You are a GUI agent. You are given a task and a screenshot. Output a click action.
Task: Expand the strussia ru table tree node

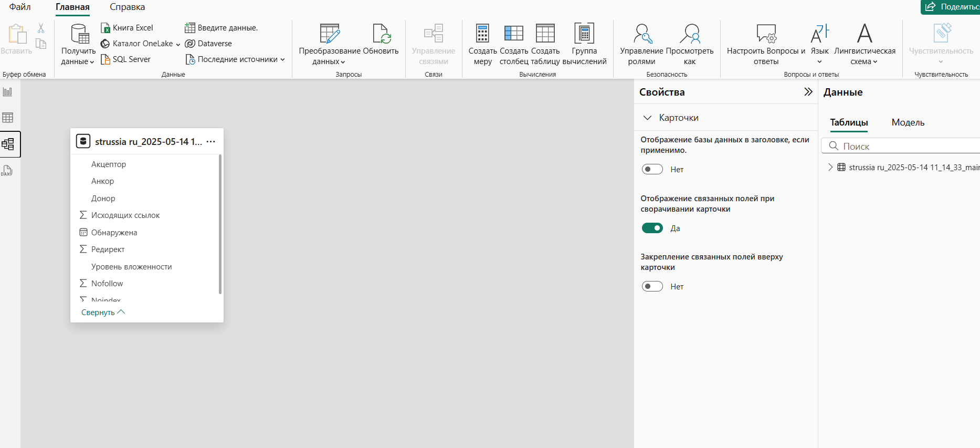click(x=830, y=167)
